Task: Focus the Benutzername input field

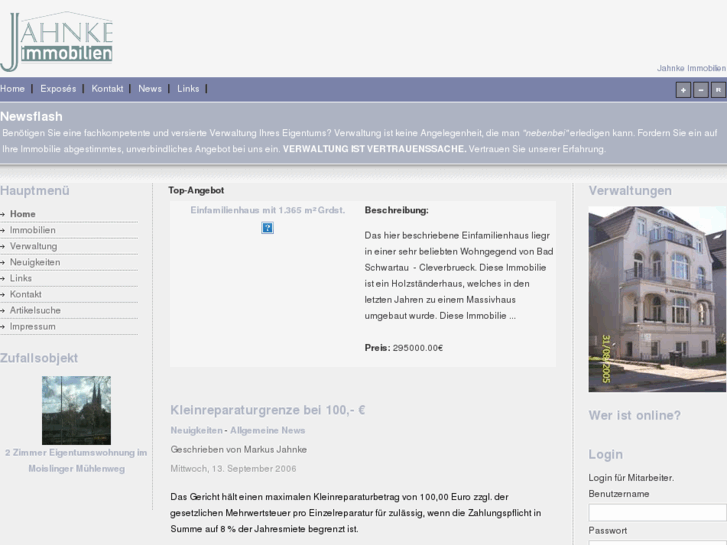Action: (657, 513)
